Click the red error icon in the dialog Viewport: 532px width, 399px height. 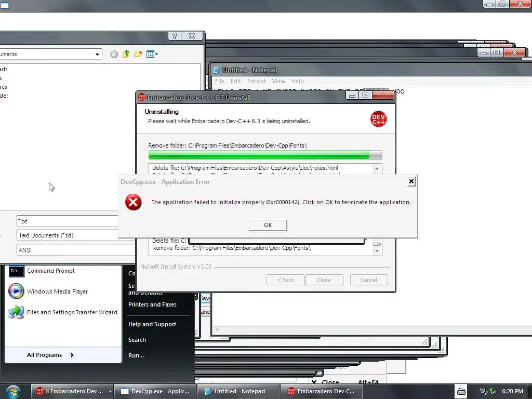[x=134, y=202]
